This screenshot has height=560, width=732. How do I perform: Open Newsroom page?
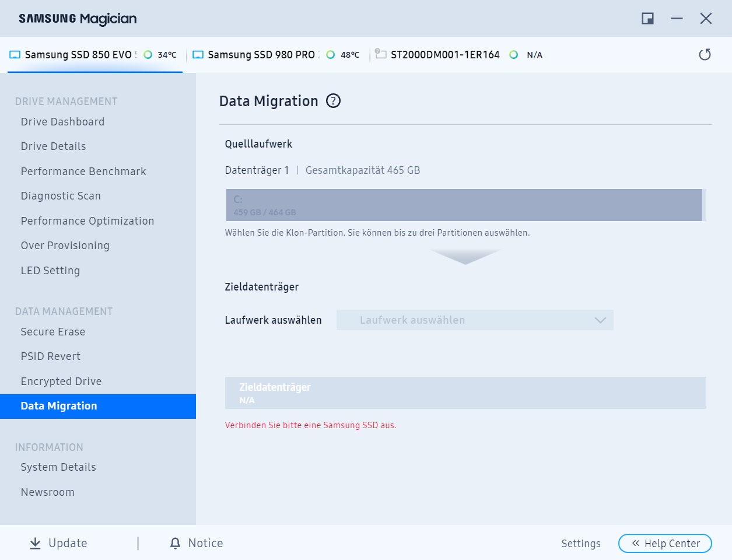(48, 492)
